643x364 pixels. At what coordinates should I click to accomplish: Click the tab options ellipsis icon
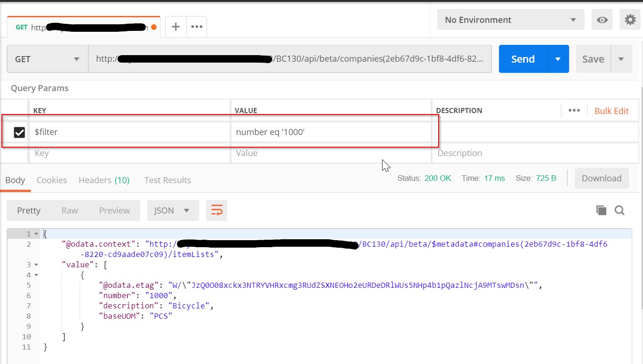(197, 27)
